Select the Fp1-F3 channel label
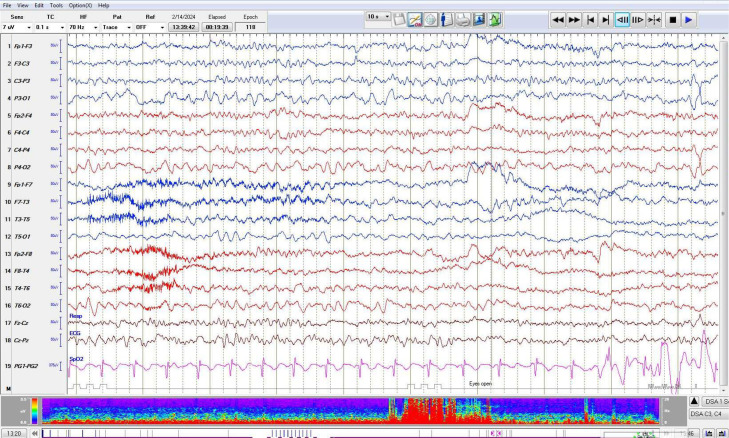 click(x=23, y=46)
